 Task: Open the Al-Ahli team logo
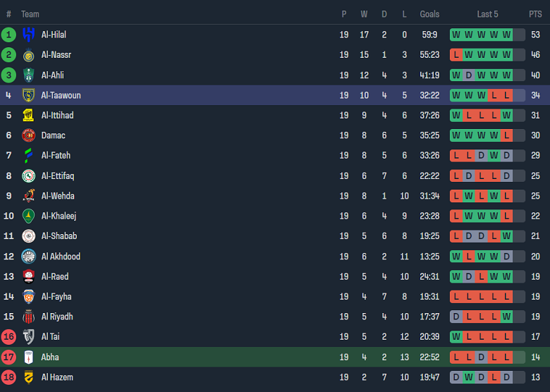pos(28,75)
